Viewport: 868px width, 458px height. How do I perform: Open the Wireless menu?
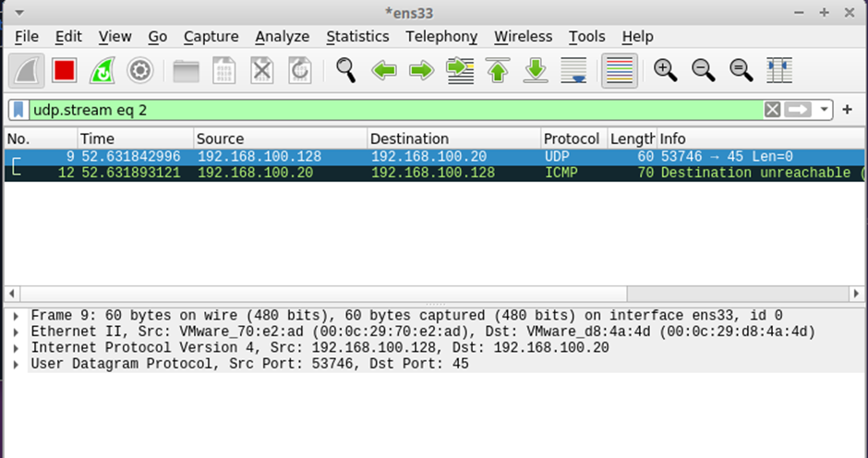pos(524,37)
